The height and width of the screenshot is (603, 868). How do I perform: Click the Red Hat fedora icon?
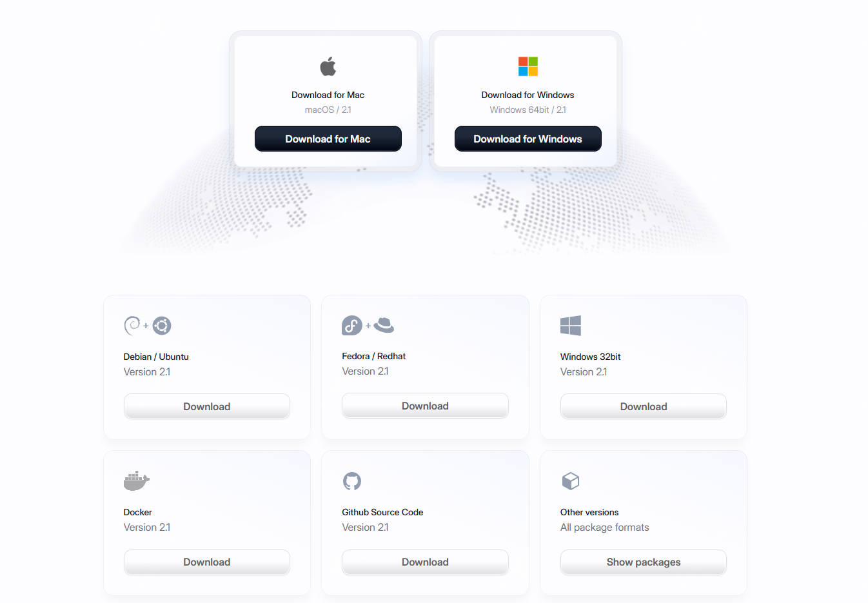(x=384, y=325)
